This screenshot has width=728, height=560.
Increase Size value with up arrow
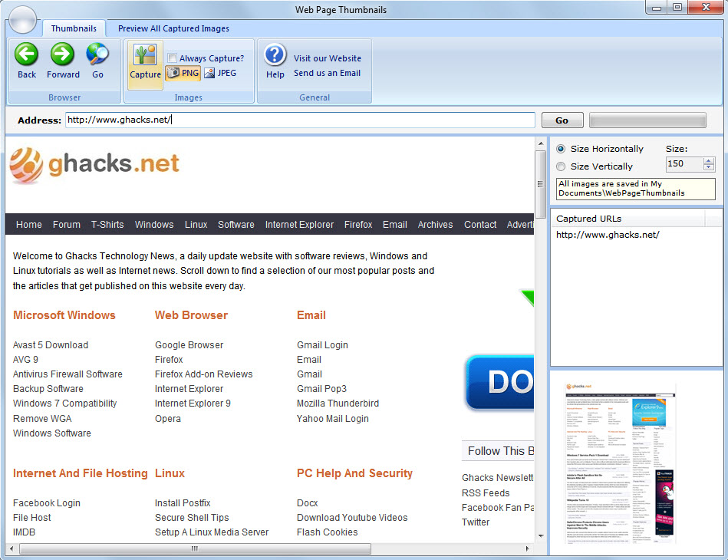click(x=709, y=160)
